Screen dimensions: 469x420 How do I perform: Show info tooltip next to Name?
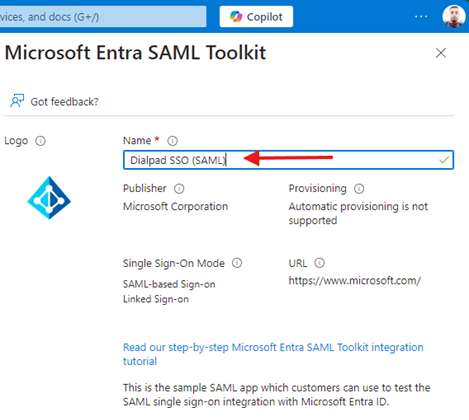click(172, 141)
